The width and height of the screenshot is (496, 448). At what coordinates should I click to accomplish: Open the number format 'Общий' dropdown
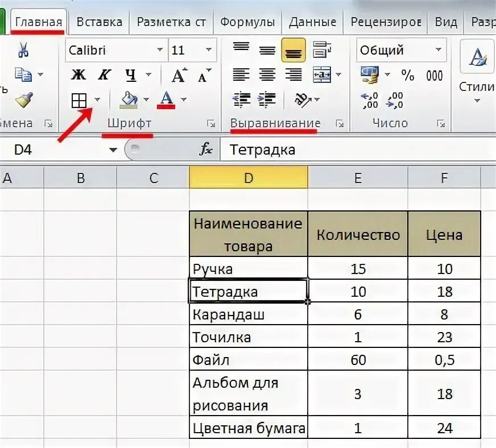tap(439, 49)
